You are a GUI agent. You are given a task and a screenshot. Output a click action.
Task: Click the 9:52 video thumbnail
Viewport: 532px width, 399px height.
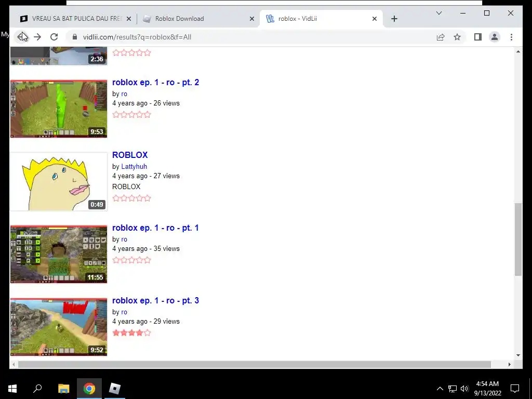59,327
